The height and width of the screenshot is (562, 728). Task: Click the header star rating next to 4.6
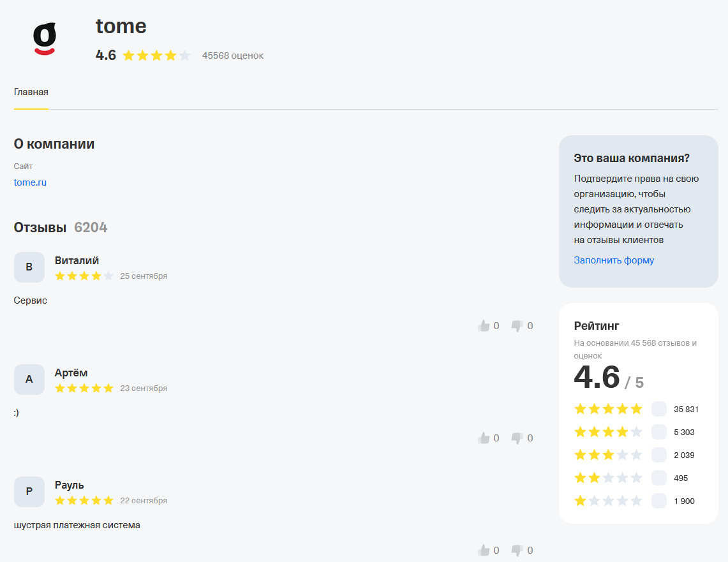156,55
